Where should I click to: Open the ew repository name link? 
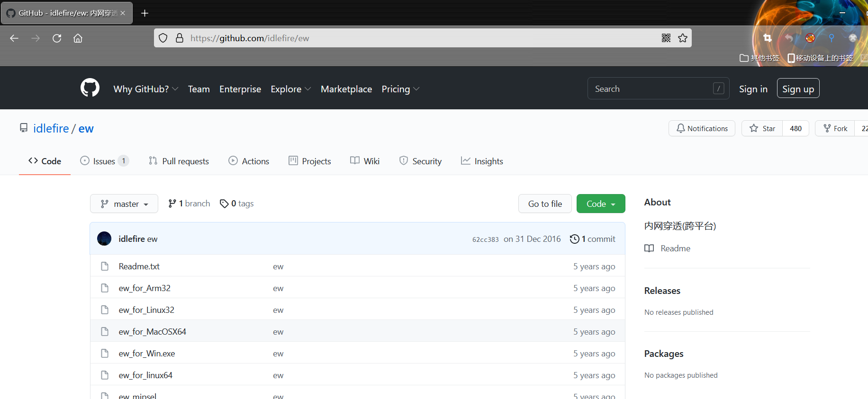(x=86, y=128)
